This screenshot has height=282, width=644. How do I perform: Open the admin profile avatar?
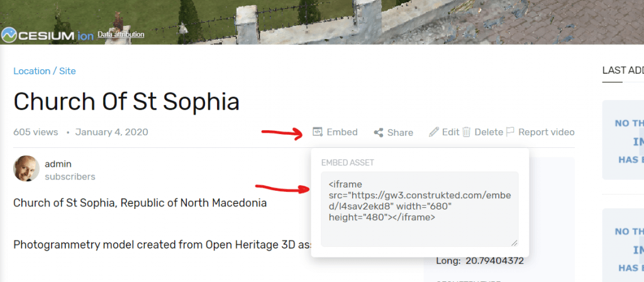pyautogui.click(x=26, y=169)
